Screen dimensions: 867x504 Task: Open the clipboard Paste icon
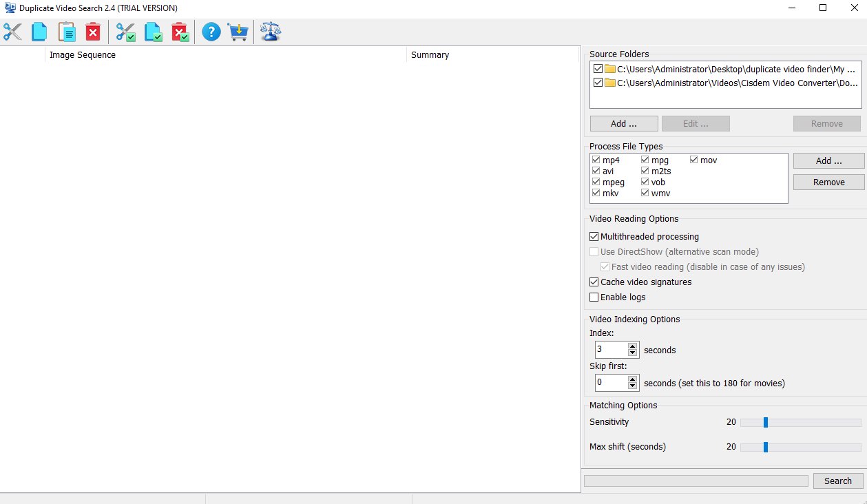(x=66, y=31)
